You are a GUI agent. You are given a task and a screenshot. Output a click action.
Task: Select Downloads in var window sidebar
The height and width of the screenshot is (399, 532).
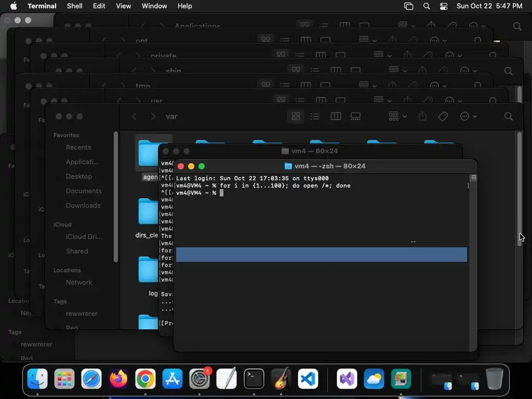(x=83, y=206)
